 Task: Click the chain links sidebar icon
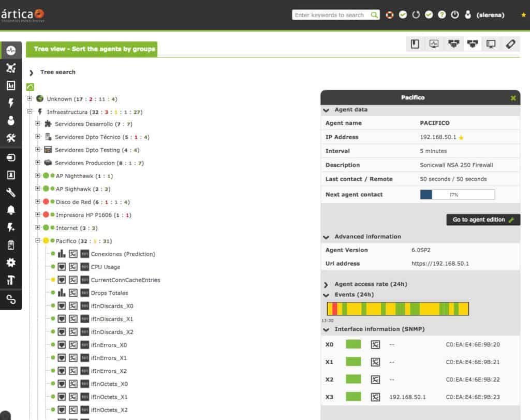point(11,299)
